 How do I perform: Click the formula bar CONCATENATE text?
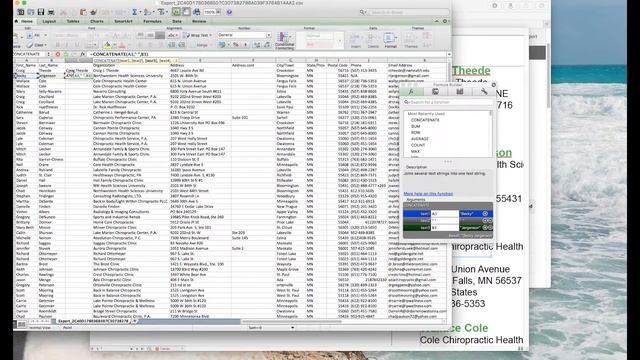(120, 54)
